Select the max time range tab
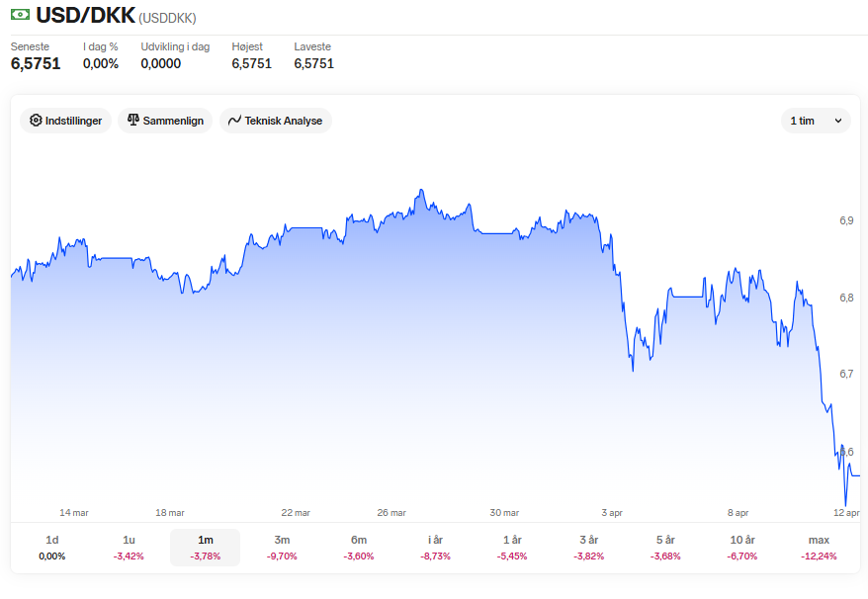 (819, 548)
